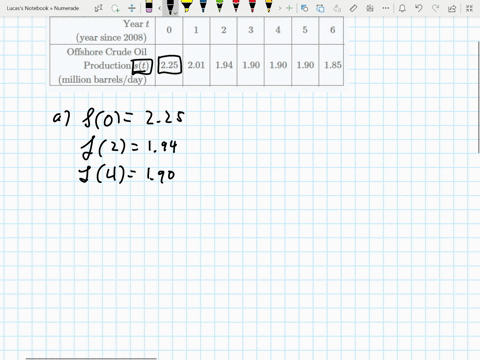The height and width of the screenshot is (360, 480).
Task: Open the more options ellipsis menu
Action: click(386, 8)
